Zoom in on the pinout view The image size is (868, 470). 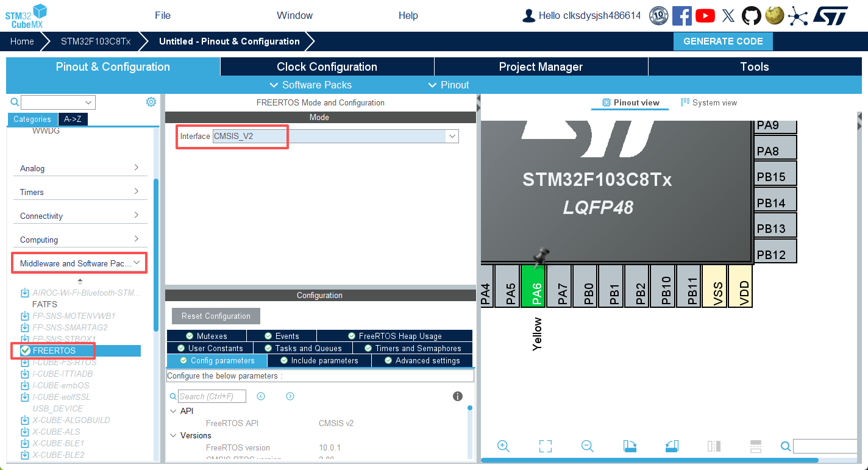click(503, 446)
